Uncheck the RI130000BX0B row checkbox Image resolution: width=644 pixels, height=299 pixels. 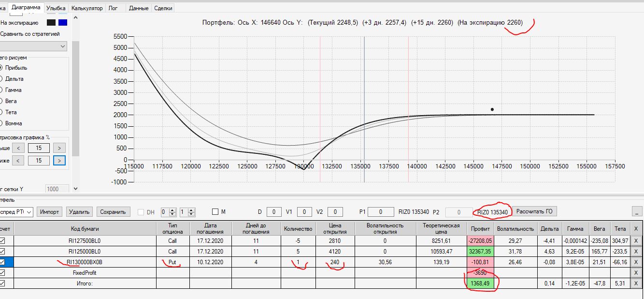(x=3, y=262)
